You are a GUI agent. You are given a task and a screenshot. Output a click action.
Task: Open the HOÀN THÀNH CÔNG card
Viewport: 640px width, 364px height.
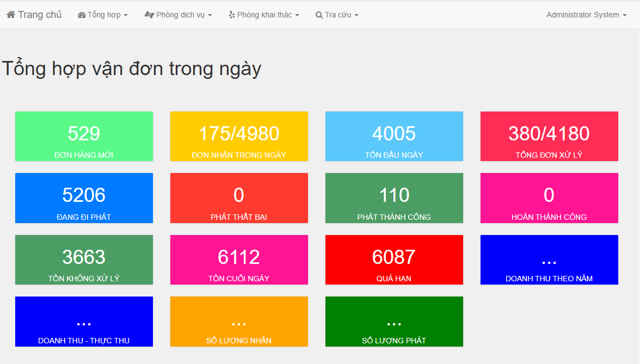tap(550, 198)
